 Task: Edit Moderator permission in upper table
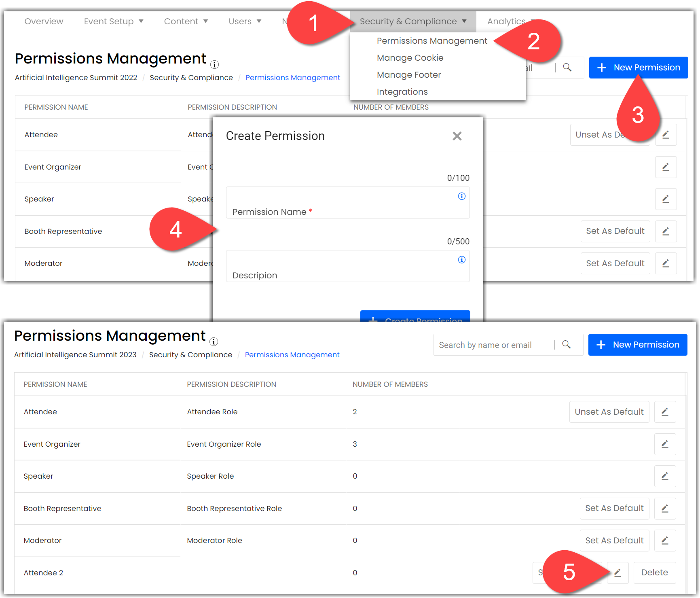tap(666, 263)
